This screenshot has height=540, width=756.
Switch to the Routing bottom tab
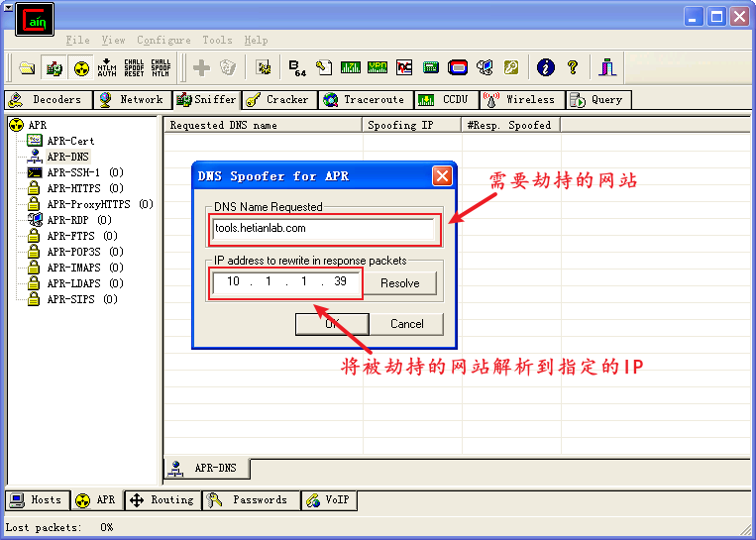pyautogui.click(x=162, y=500)
